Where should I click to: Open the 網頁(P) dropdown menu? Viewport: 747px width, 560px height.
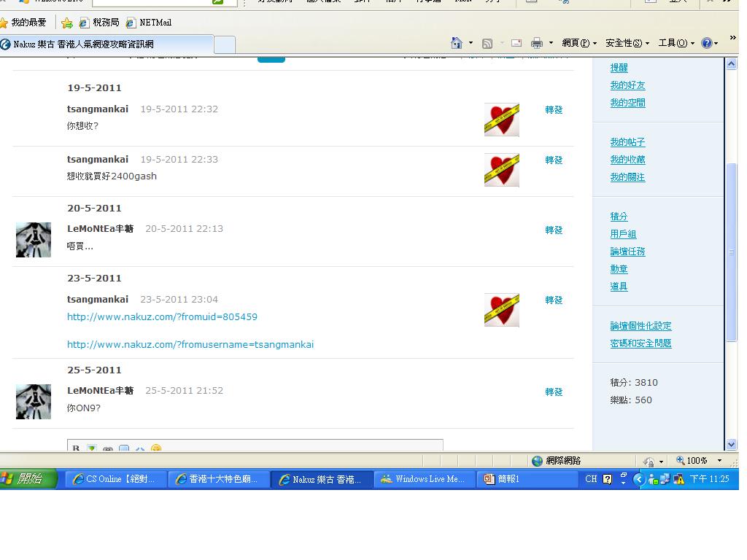579,43
